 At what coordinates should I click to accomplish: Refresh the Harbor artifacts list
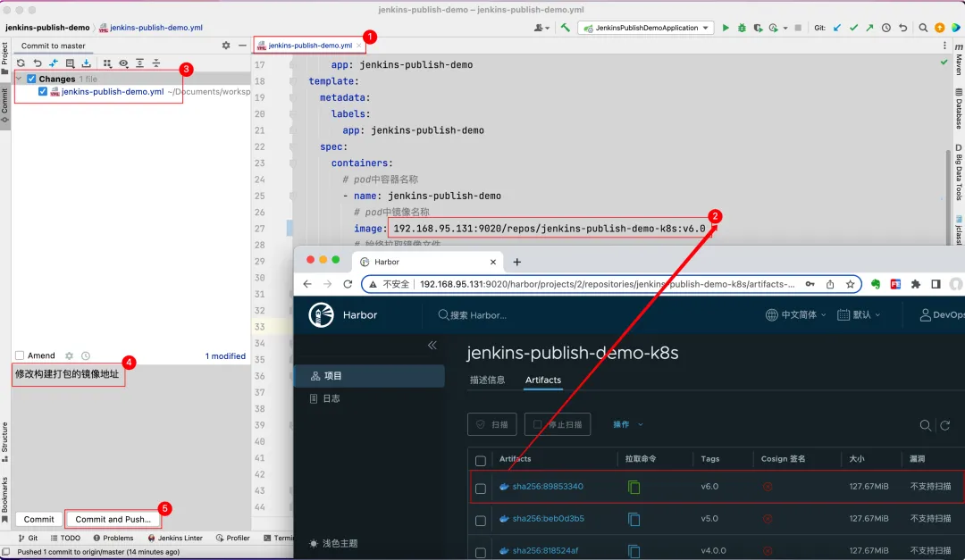point(945,425)
